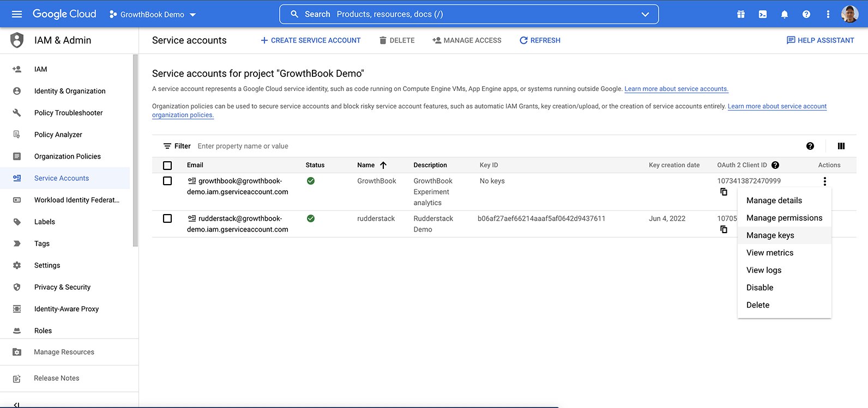Click the IAM person-add sidebar icon
Screen dimensions: 868x408
pyautogui.click(x=17, y=69)
